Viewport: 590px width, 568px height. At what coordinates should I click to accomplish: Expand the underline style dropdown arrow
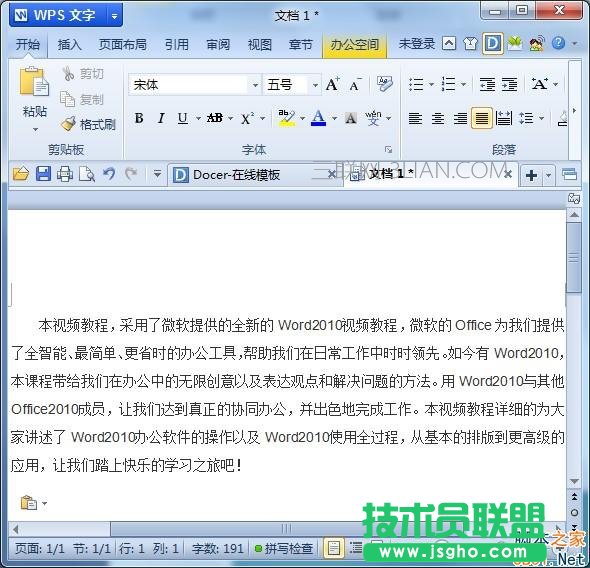coord(198,119)
